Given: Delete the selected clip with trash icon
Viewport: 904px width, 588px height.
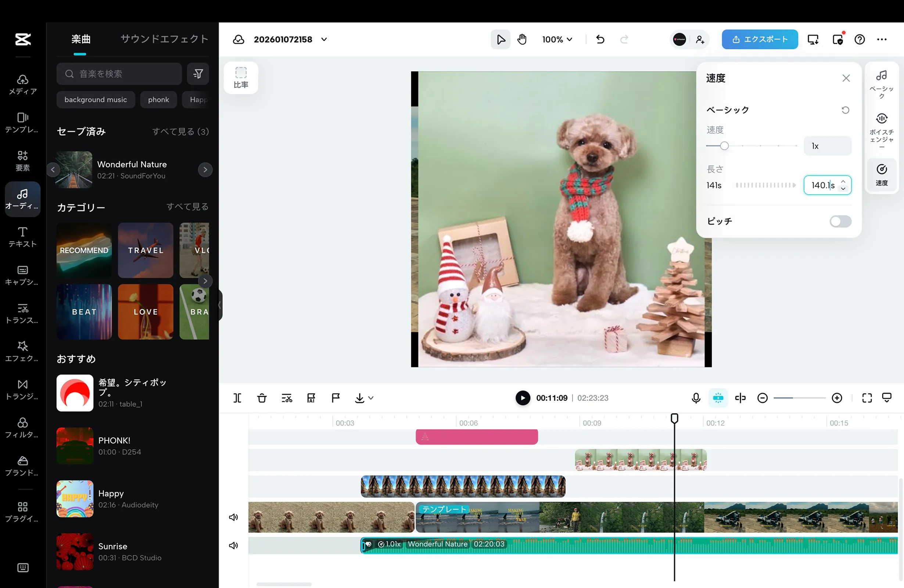Looking at the screenshot, I should (x=262, y=398).
